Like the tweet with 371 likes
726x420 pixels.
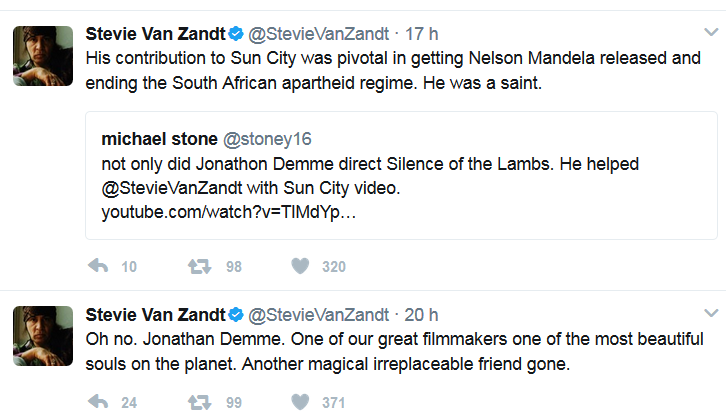[300, 401]
